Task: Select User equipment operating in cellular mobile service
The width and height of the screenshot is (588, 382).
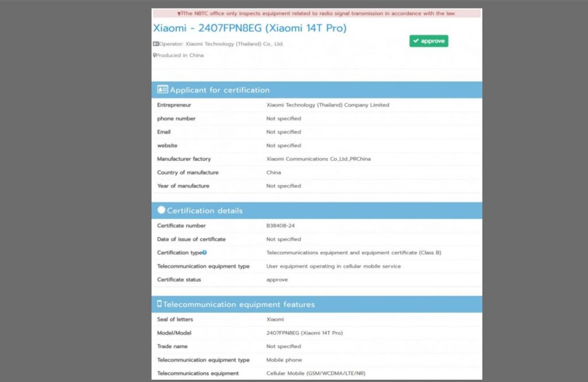Action: click(x=334, y=266)
